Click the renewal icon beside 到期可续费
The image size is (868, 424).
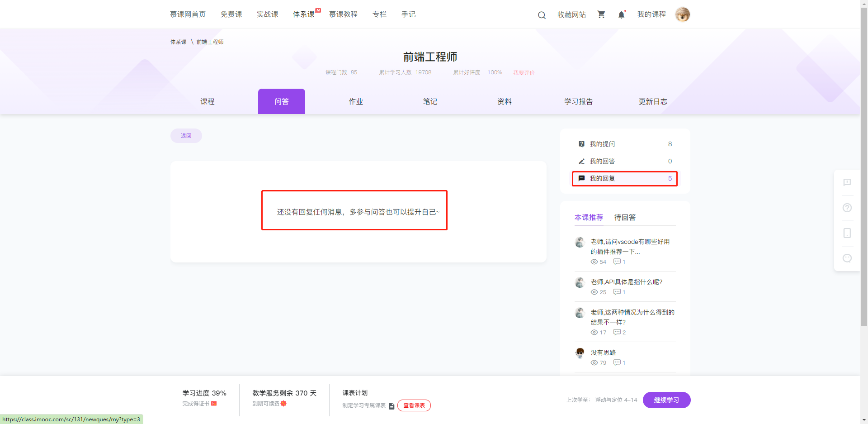tap(283, 404)
